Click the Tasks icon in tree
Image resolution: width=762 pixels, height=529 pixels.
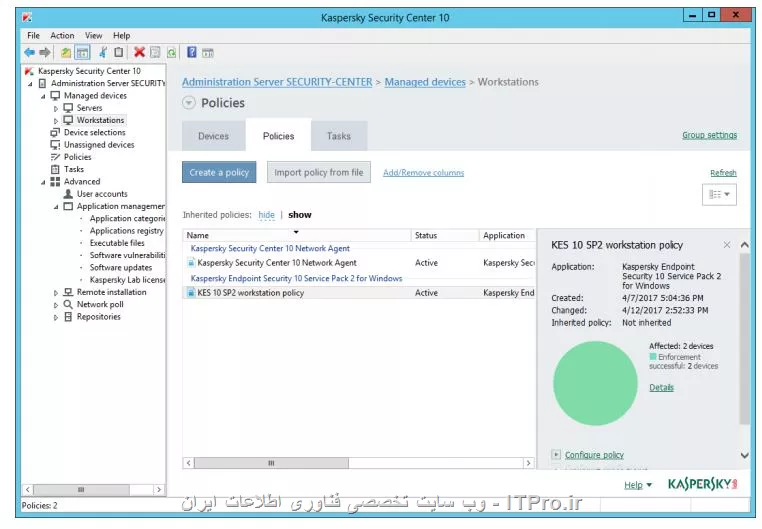[x=55, y=169]
